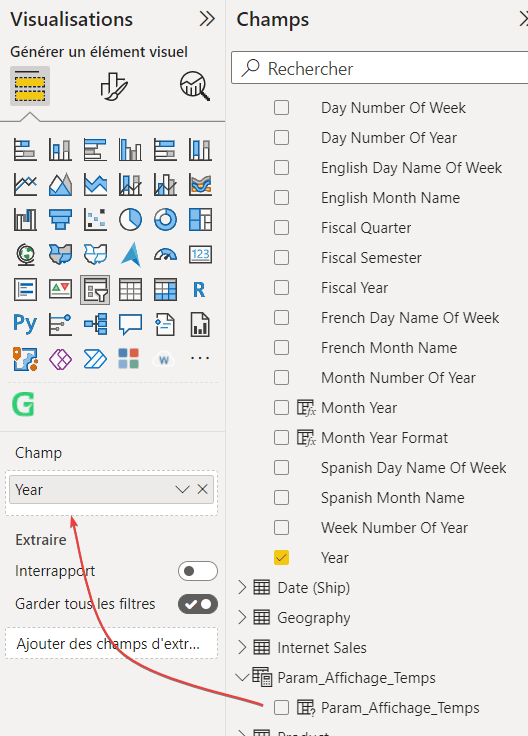Select the Fiscal Semester text
This screenshot has width=528, height=736.
coord(371,258)
